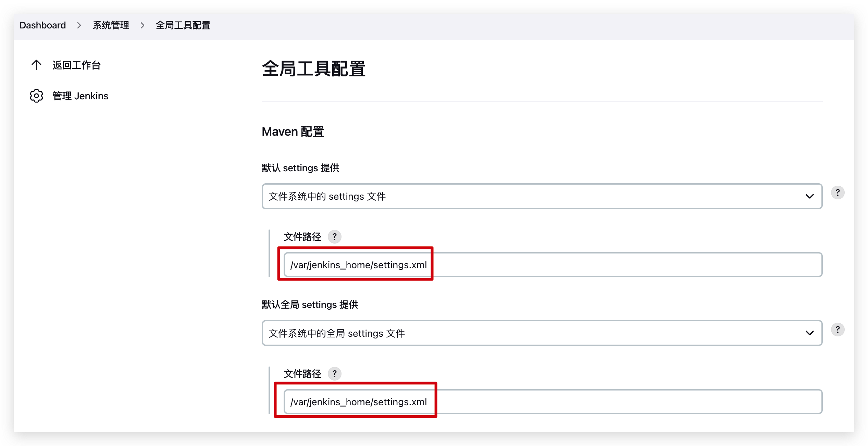Click the chevron after 系统管理 breadcrumb
The height and width of the screenshot is (446, 868).
pyautogui.click(x=142, y=25)
